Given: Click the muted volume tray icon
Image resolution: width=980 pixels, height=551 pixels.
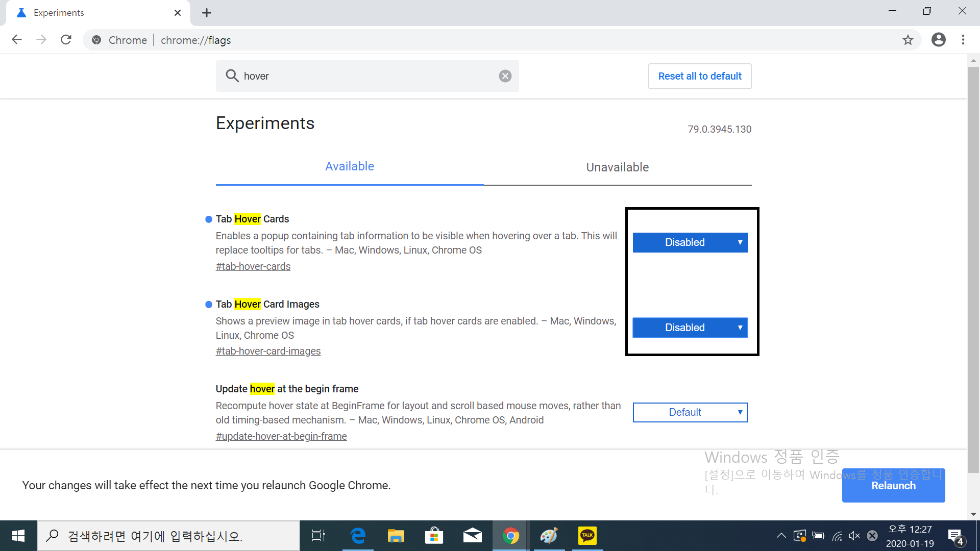Looking at the screenshot, I should 854,536.
